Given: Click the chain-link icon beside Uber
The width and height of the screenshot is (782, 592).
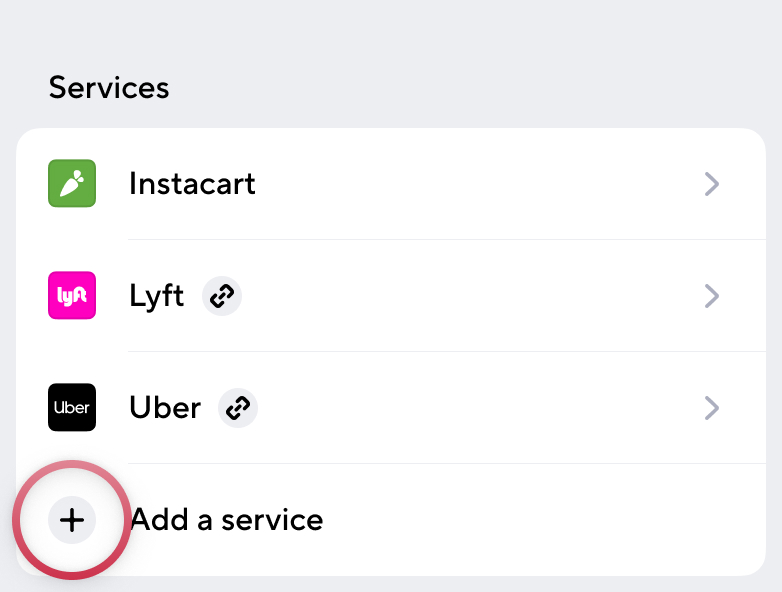Looking at the screenshot, I should coord(238,408).
